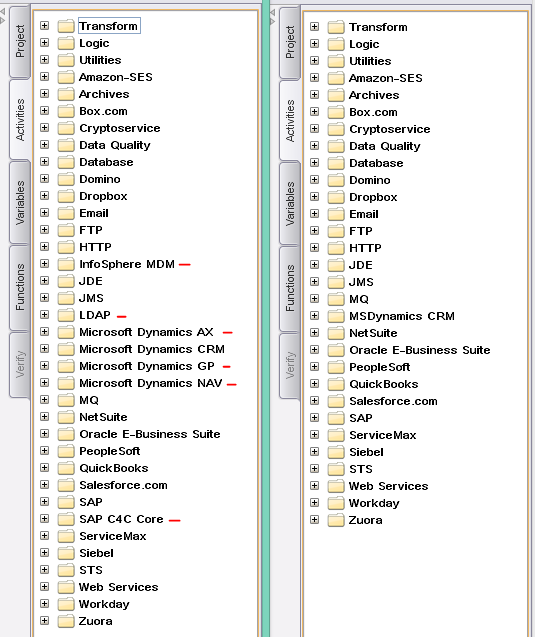Click the Microsoft Dynamics AX folder icon

[x=66, y=332]
